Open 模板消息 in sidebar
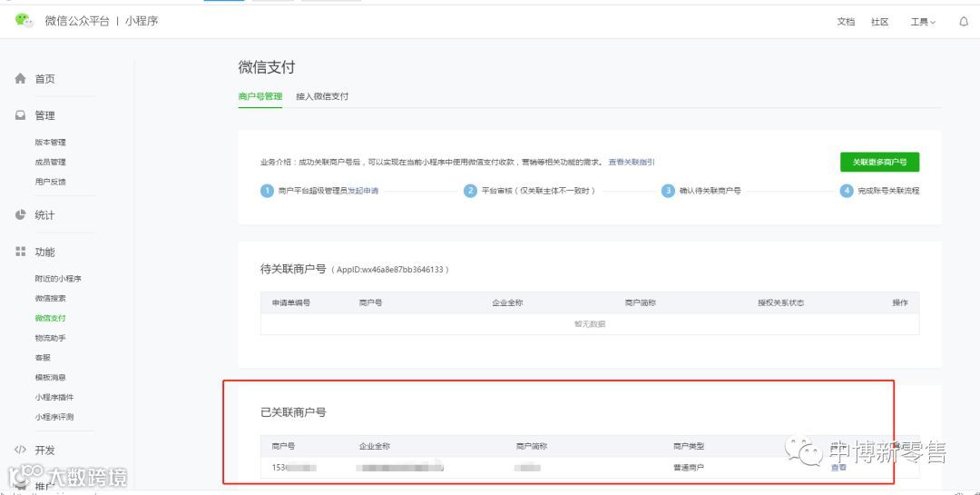This screenshot has height=495, width=980. (50, 377)
